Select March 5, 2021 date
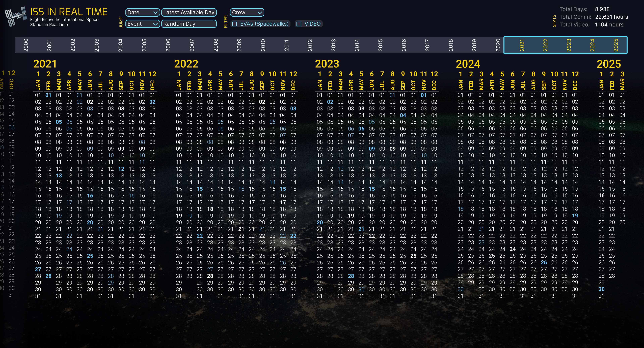Image resolution: width=644 pixels, height=348 pixels. pos(59,122)
